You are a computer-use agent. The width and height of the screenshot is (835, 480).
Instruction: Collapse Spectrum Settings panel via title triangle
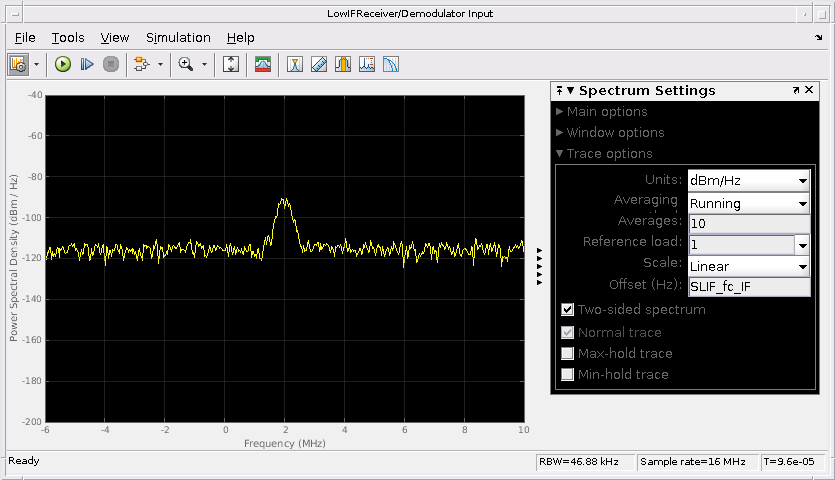pos(570,91)
